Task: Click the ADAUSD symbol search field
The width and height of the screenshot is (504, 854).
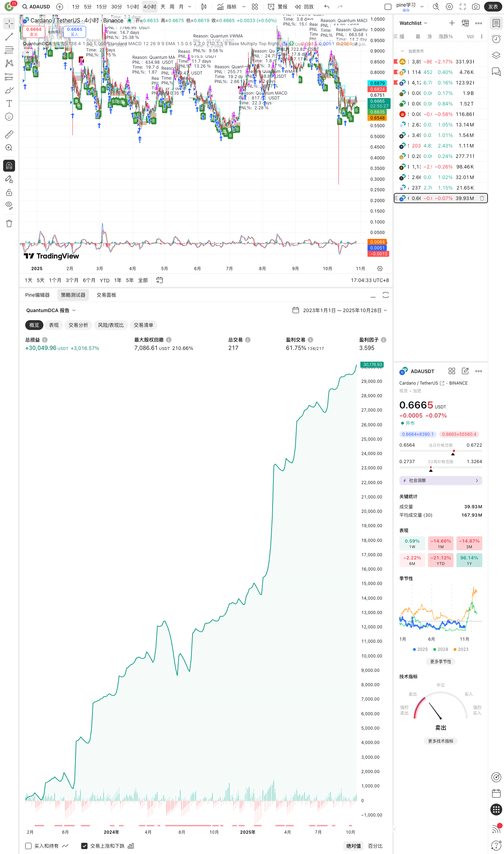Action: coord(36,7)
